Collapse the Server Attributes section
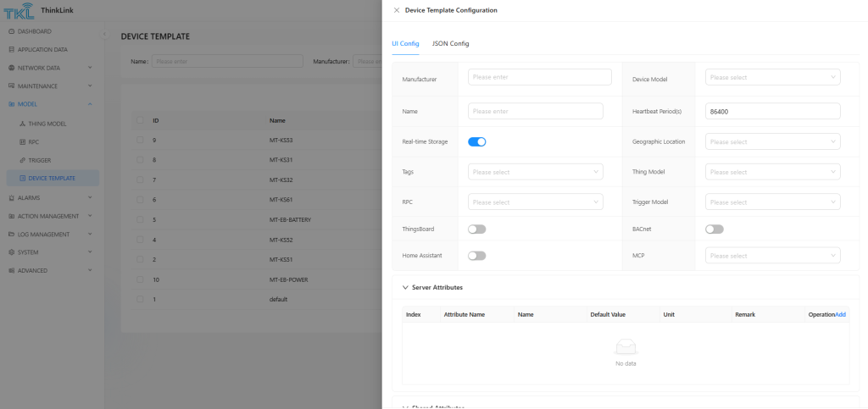 click(406, 288)
